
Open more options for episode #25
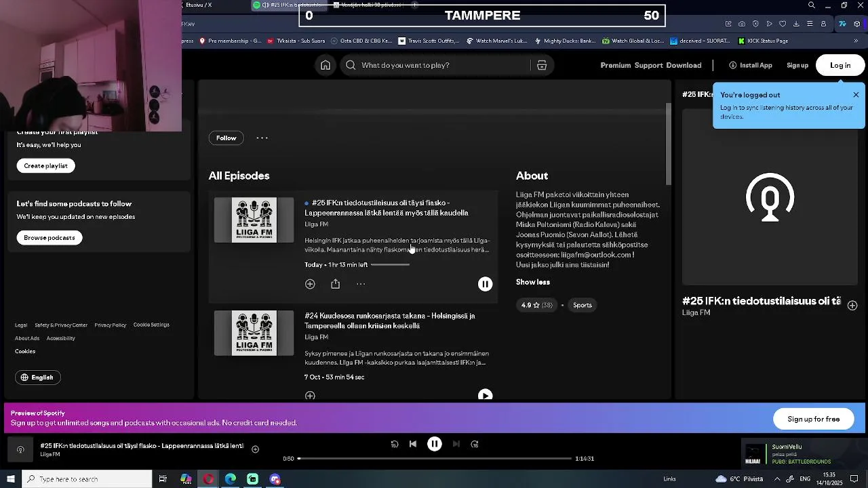tap(361, 284)
